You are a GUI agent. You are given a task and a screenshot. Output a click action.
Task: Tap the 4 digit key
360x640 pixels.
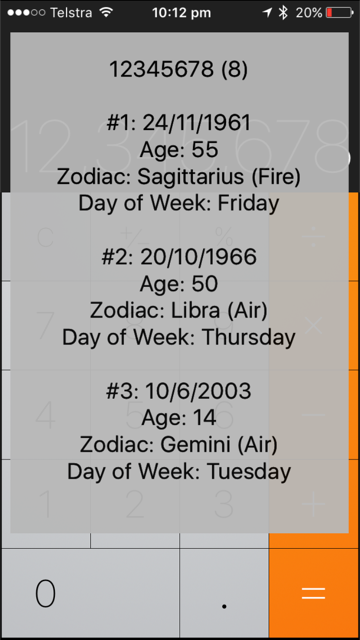[45, 414]
